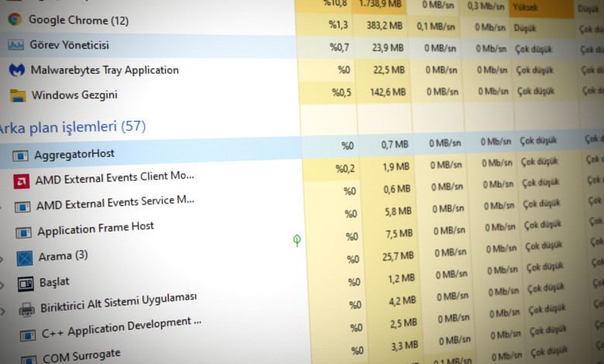Screen dimensions: 604x364
Task: Click the 0,1 MB/sn disk value for Chrome
Action: (436, 26)
